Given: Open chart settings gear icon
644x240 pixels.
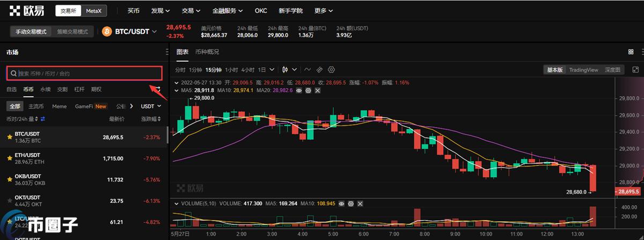Looking at the screenshot, I should 331,69.
